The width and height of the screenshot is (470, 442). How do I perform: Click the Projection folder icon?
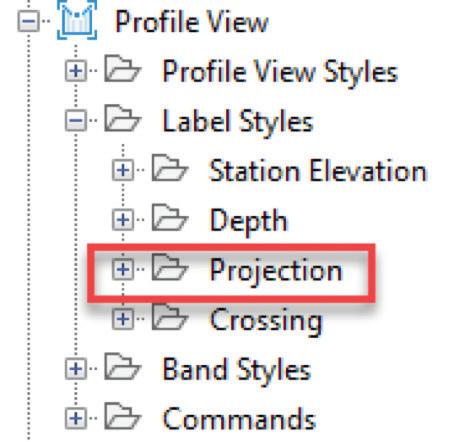click(x=170, y=267)
